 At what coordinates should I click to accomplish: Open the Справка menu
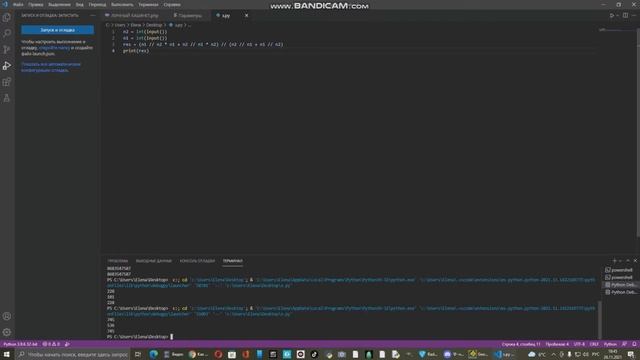point(172,4)
